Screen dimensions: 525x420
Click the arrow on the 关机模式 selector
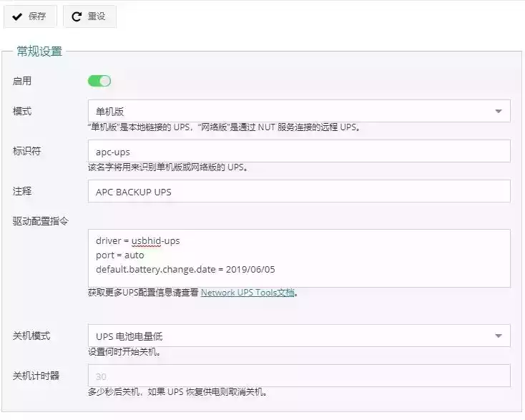tap(498, 336)
